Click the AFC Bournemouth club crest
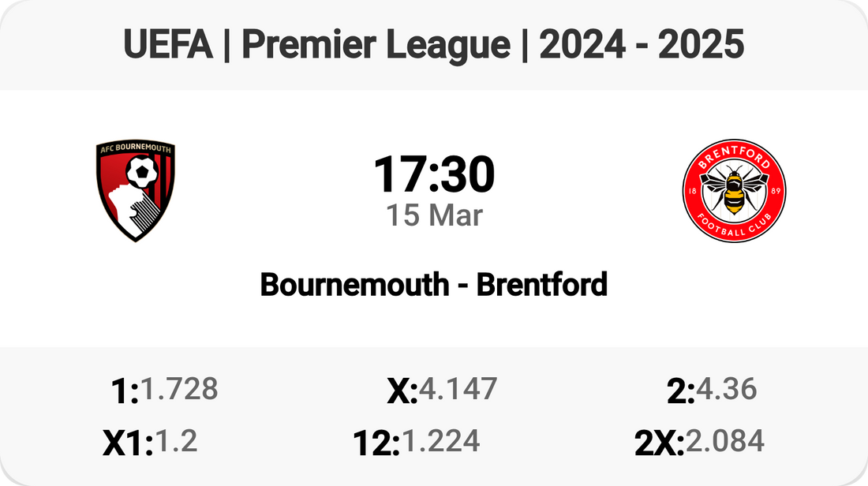Viewport: 868px width, 486px height. click(x=136, y=190)
